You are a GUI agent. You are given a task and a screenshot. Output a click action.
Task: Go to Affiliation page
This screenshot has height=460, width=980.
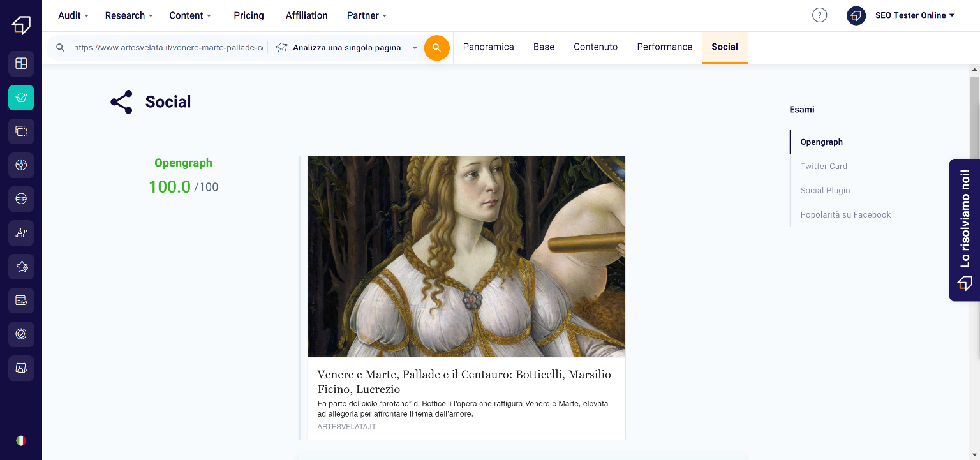click(307, 15)
